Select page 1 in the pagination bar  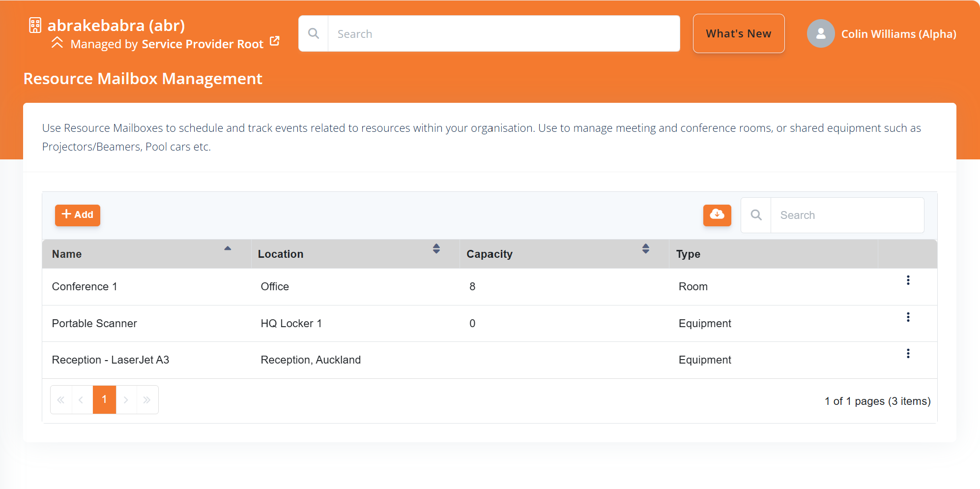(x=104, y=399)
